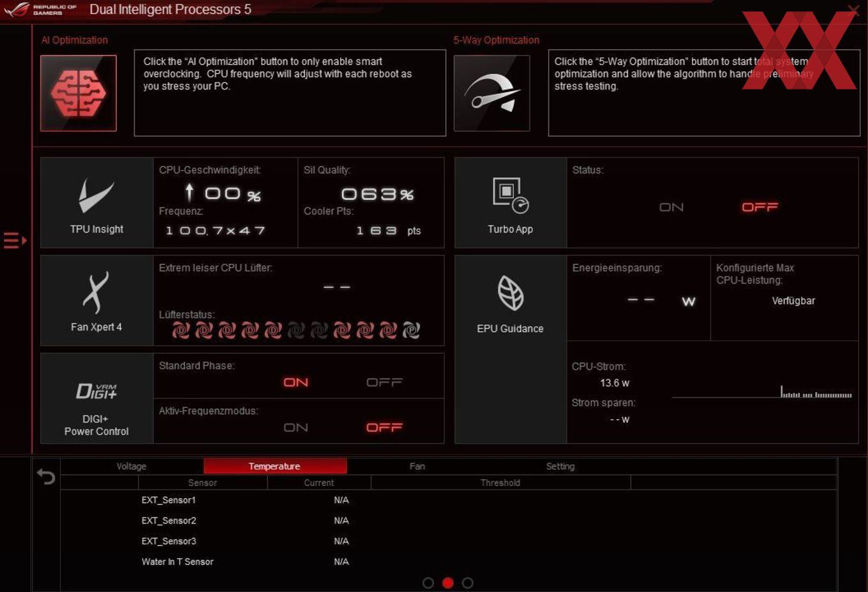Screen dimensions: 868x592
Task: Launch 5-Way Optimization speedometer icon
Action: [491, 93]
